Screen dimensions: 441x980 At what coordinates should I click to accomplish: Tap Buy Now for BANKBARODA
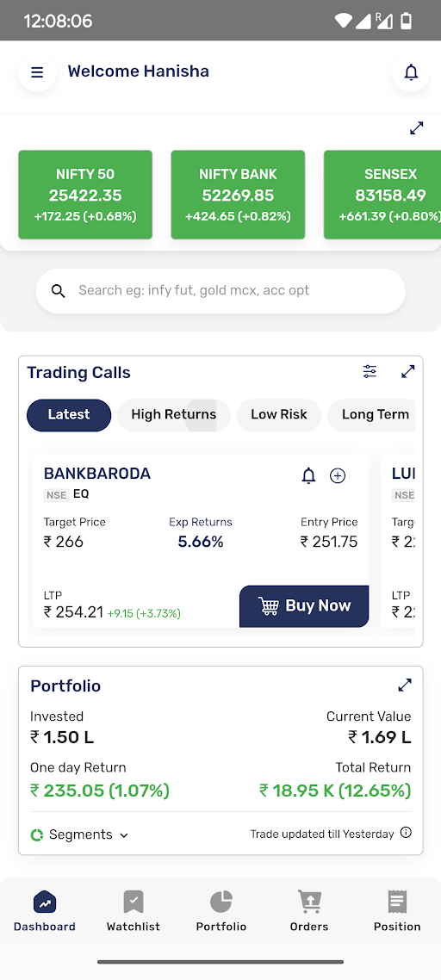[x=304, y=606]
